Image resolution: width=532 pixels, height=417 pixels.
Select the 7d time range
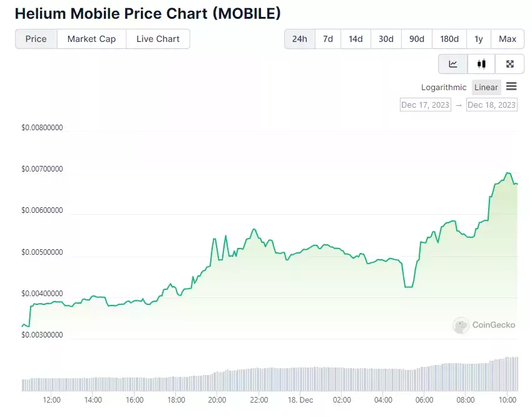(328, 39)
